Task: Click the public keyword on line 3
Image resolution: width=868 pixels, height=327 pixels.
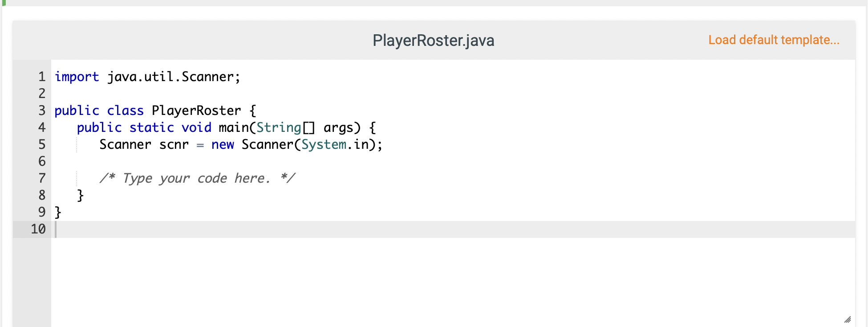Action: (x=77, y=110)
